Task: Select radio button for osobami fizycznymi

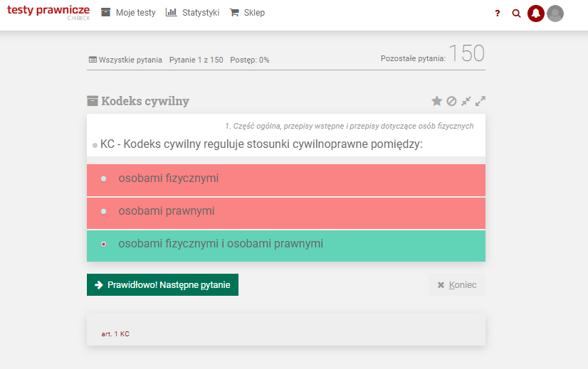Action: tap(103, 178)
